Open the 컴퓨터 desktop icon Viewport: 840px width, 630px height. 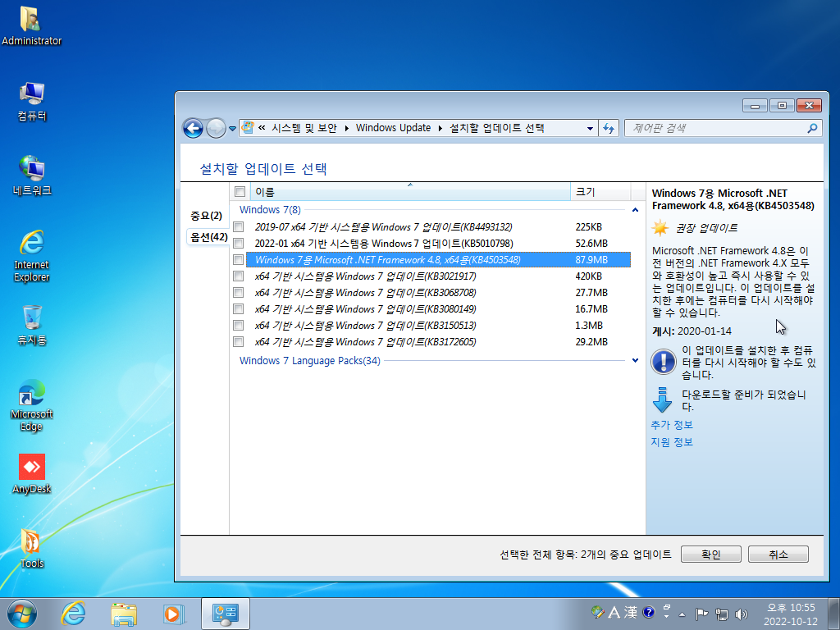(x=32, y=101)
